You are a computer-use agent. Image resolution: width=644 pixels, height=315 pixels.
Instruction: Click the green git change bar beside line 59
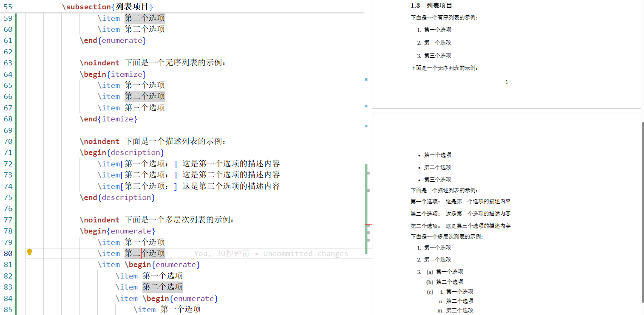click(x=15, y=18)
